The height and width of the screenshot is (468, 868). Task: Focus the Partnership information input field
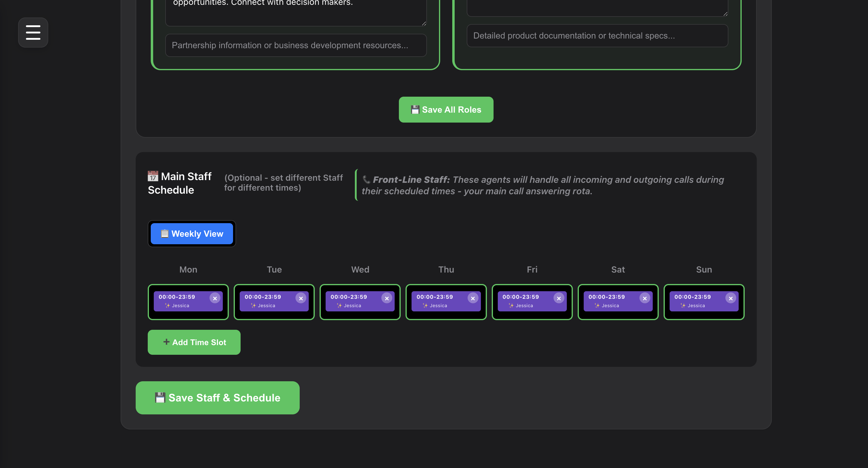pyautogui.click(x=296, y=45)
